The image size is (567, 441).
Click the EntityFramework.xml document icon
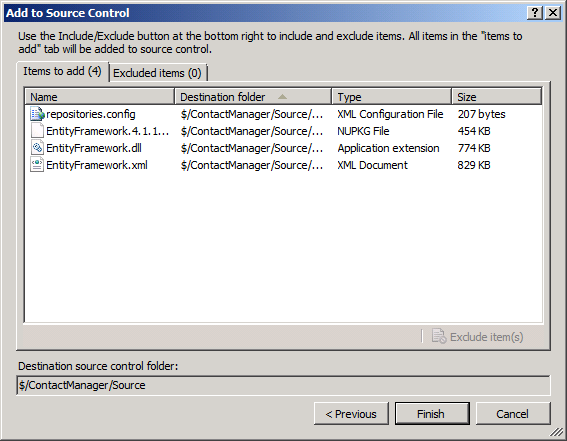37,165
